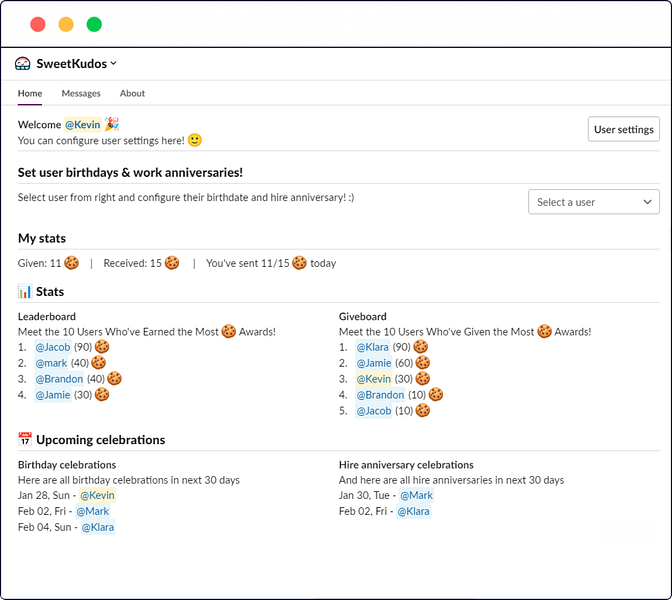Click the cookie icon next to Given count
The image size is (672, 600).
pos(71,263)
